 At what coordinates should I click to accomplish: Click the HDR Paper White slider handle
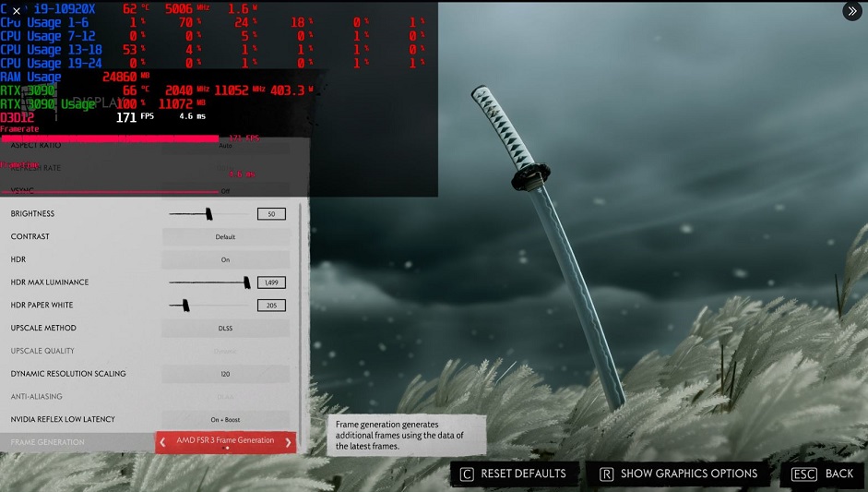pos(185,306)
